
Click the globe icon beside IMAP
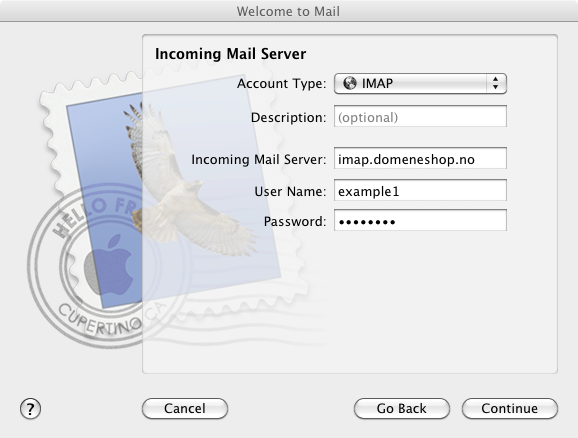[x=349, y=83]
